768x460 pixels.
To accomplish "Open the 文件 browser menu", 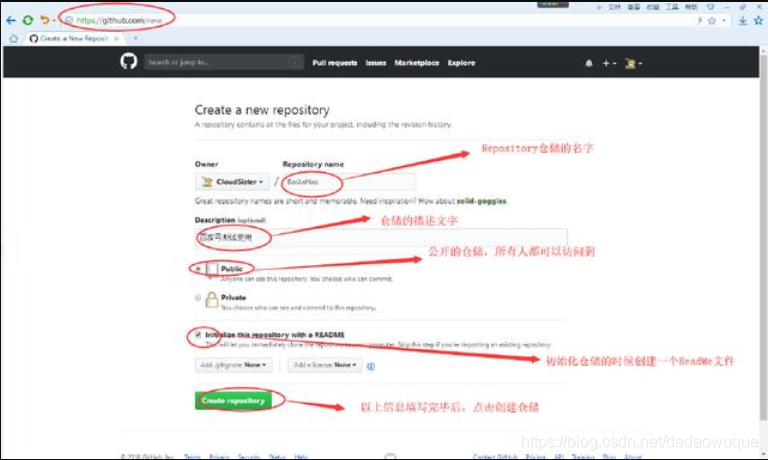I will tap(615, 7).
